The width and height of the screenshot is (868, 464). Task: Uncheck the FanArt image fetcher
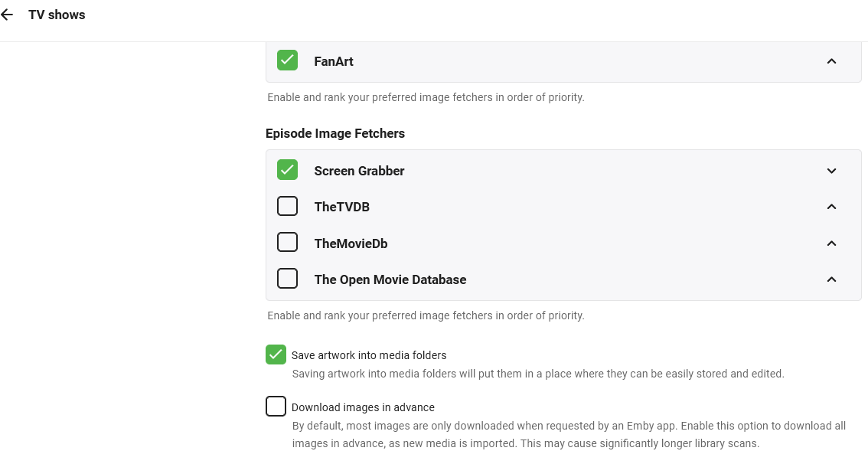[x=287, y=60]
